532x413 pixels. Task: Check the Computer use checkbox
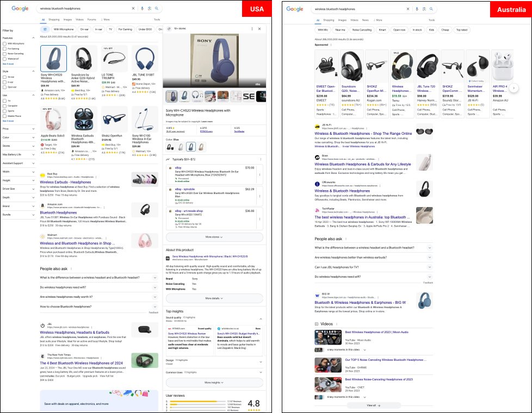pos(4,106)
